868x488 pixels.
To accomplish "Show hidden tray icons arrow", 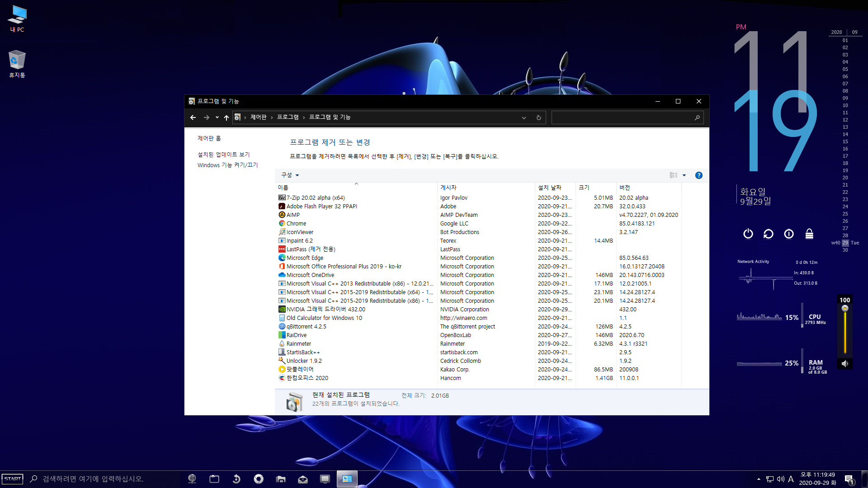I will click(x=759, y=479).
